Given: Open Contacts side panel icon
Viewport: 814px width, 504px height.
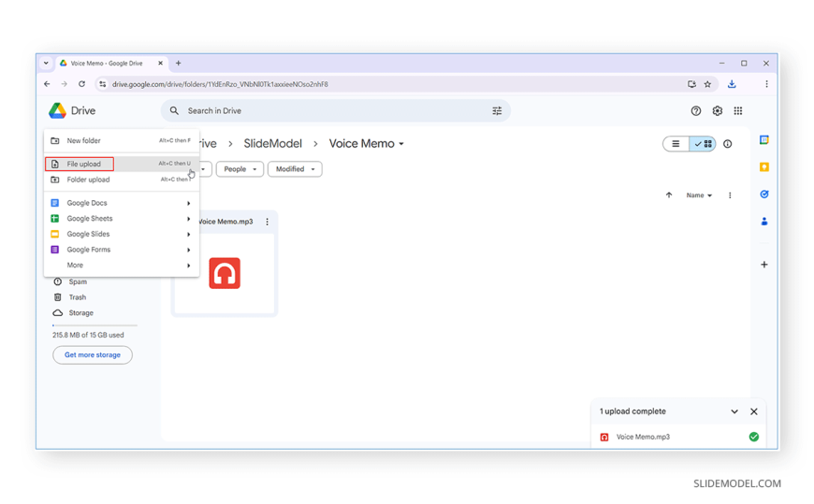Looking at the screenshot, I should (764, 221).
